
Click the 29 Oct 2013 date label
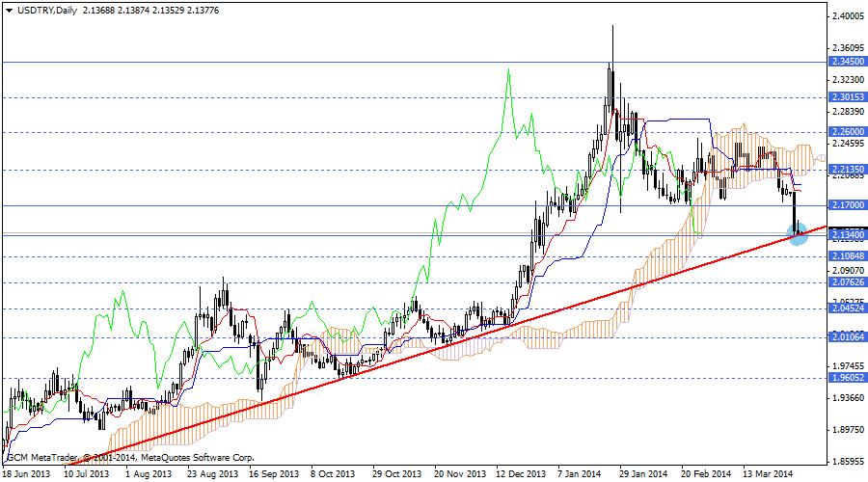click(396, 474)
